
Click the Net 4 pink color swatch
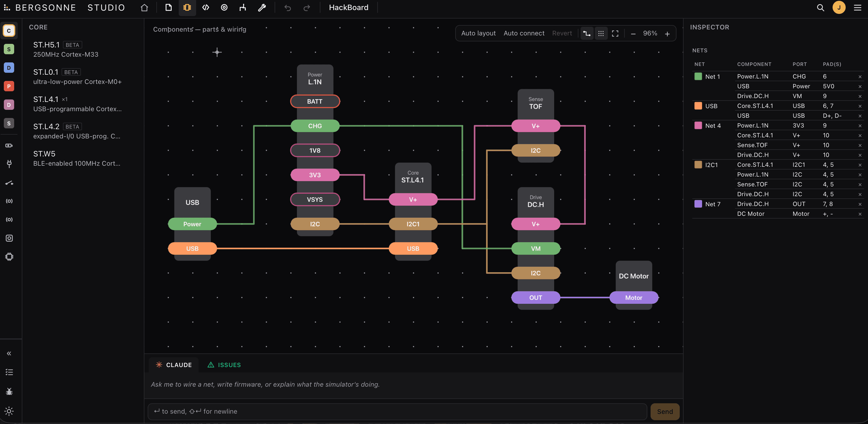[698, 125]
